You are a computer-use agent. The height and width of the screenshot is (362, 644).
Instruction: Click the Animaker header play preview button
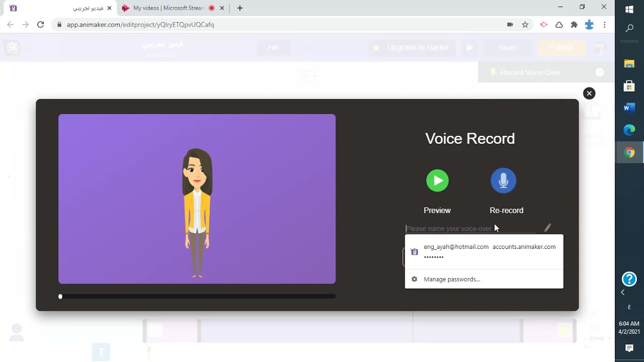point(470,48)
